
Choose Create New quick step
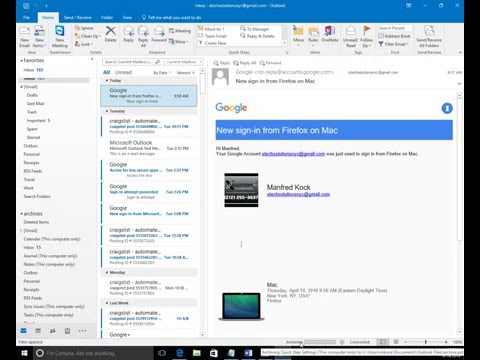point(212,43)
